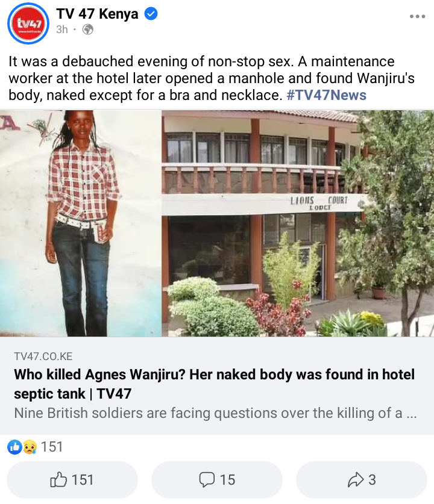Click the 3h post timestamp
434x504 pixels.
pyautogui.click(x=62, y=30)
